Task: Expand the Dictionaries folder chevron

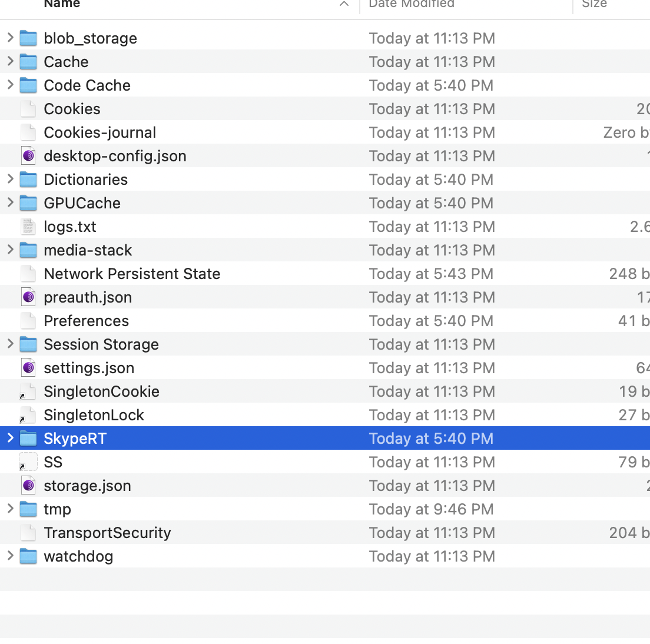Action: pyautogui.click(x=11, y=180)
